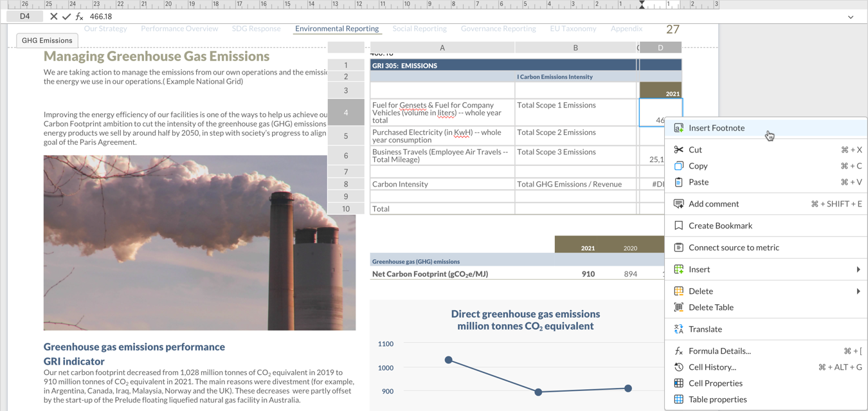Image resolution: width=868 pixels, height=411 pixels.
Task: Select Add comment menu entry
Action: click(x=766, y=204)
